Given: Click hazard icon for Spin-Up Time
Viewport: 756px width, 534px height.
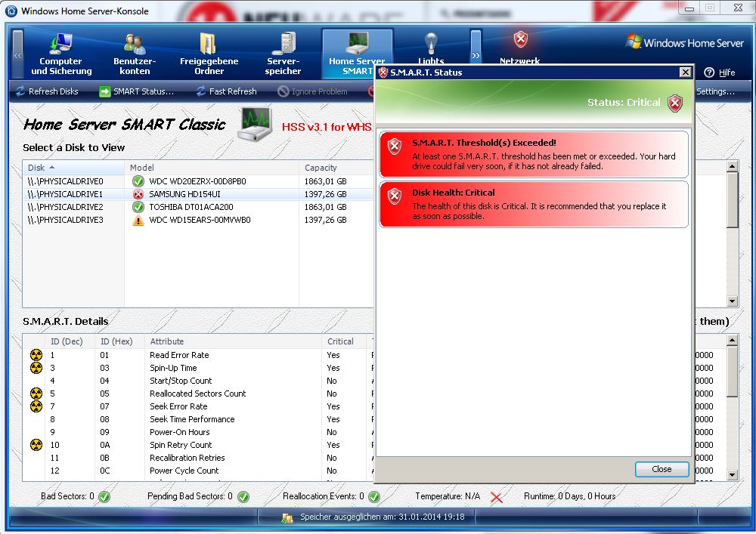Looking at the screenshot, I should pos(36,368).
